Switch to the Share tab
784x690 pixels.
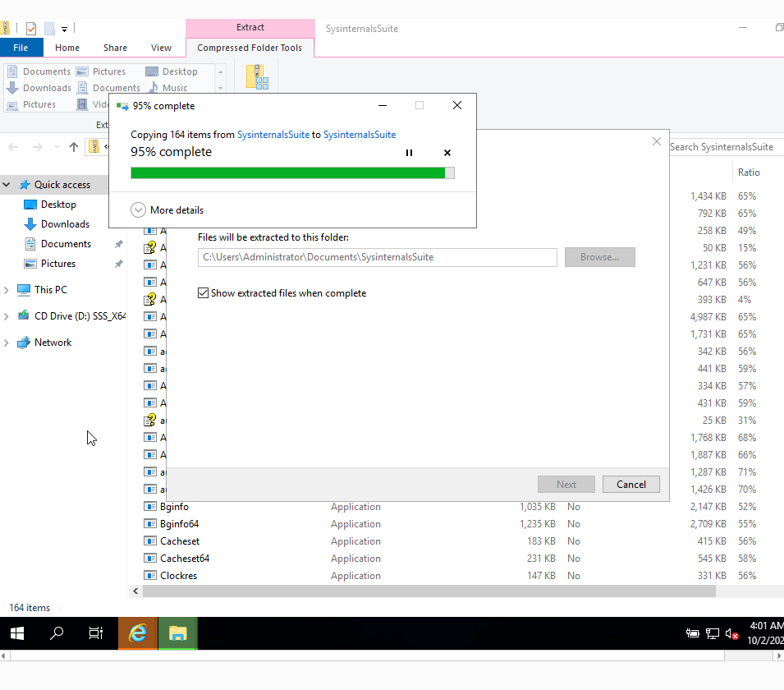click(x=115, y=48)
